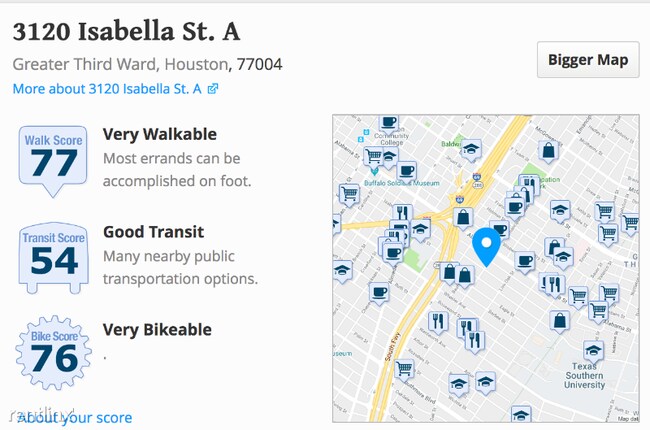Click shopping cart icon on South Fwy
The width and height of the screenshot is (650, 430).
click(x=405, y=368)
